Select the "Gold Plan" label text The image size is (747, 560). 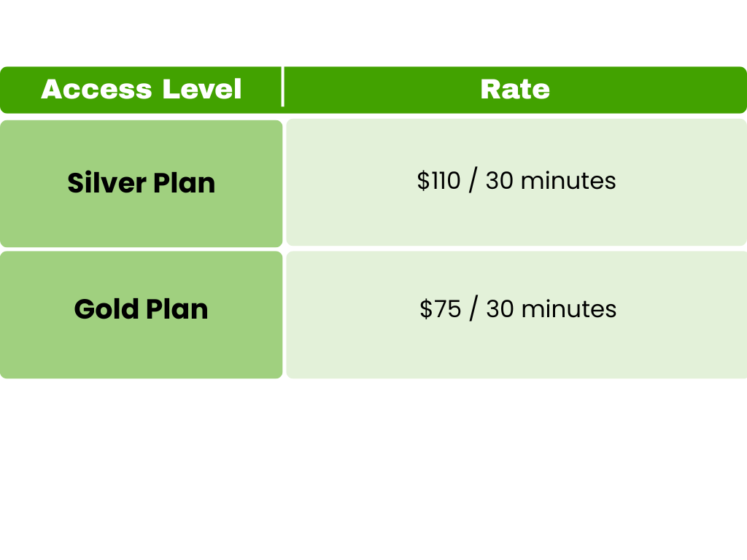pyautogui.click(x=141, y=309)
